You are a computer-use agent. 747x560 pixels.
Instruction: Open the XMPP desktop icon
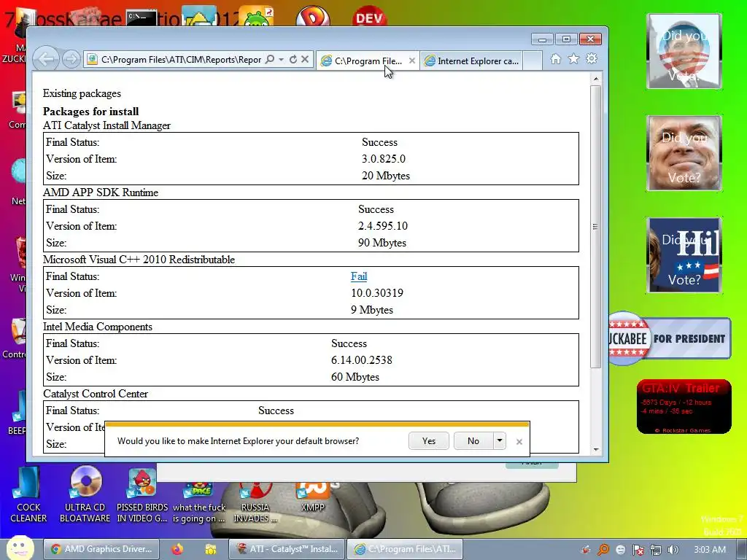pos(312,497)
